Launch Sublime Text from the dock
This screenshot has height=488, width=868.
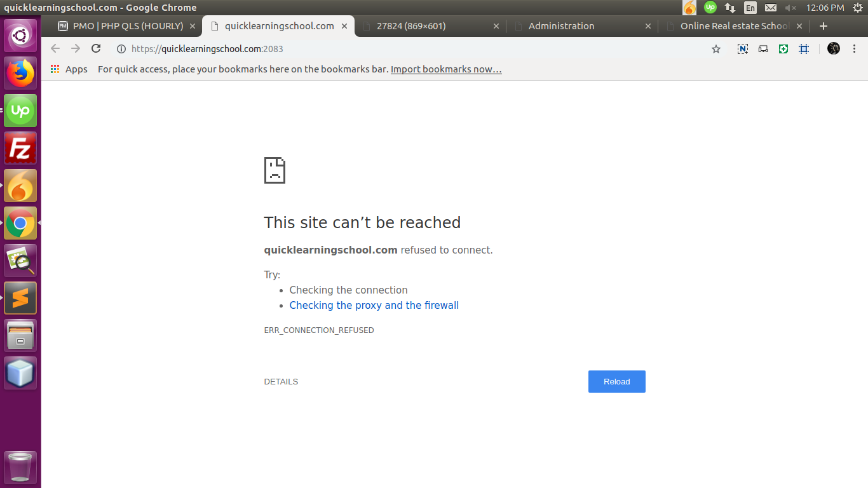click(x=20, y=298)
